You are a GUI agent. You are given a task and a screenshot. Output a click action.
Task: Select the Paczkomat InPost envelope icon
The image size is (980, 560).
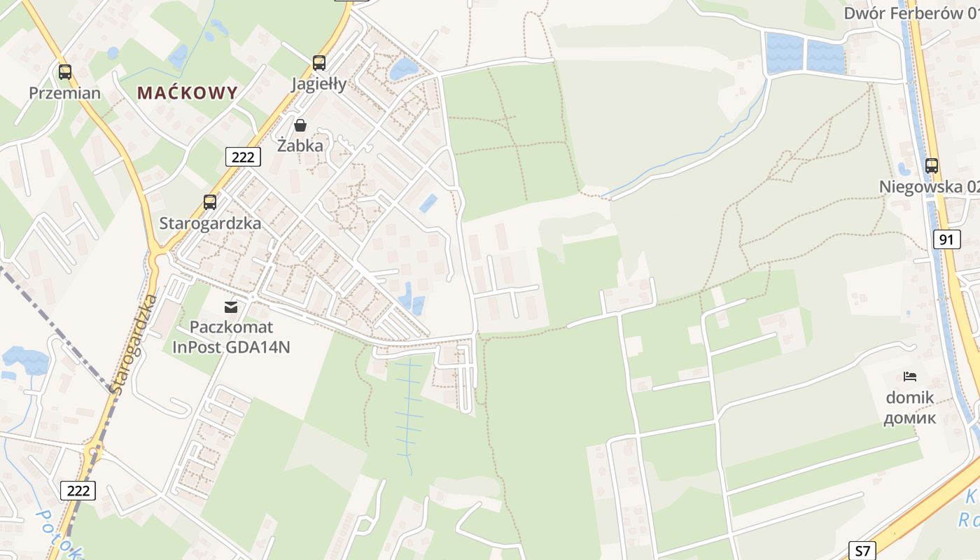230,306
